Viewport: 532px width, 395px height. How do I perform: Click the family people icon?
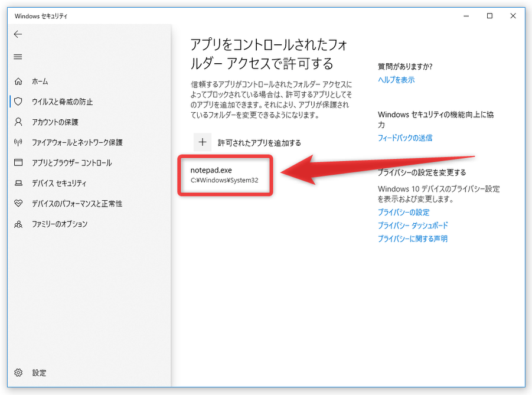click(18, 224)
